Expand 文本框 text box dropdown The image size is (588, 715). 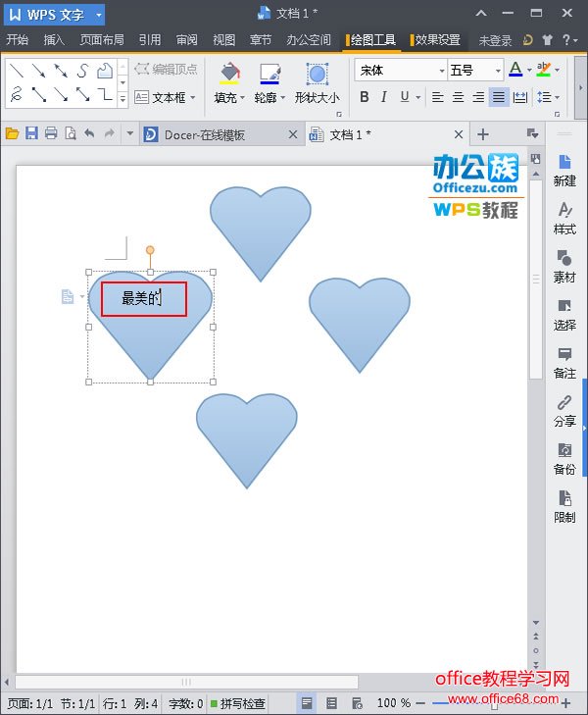(193, 97)
